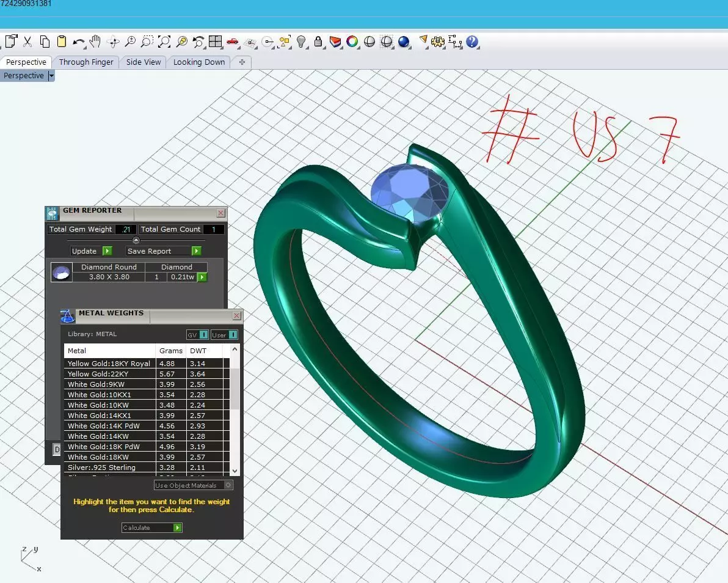Enable Use Object Materials option
Screen dimensions: 728x583
tap(193, 485)
